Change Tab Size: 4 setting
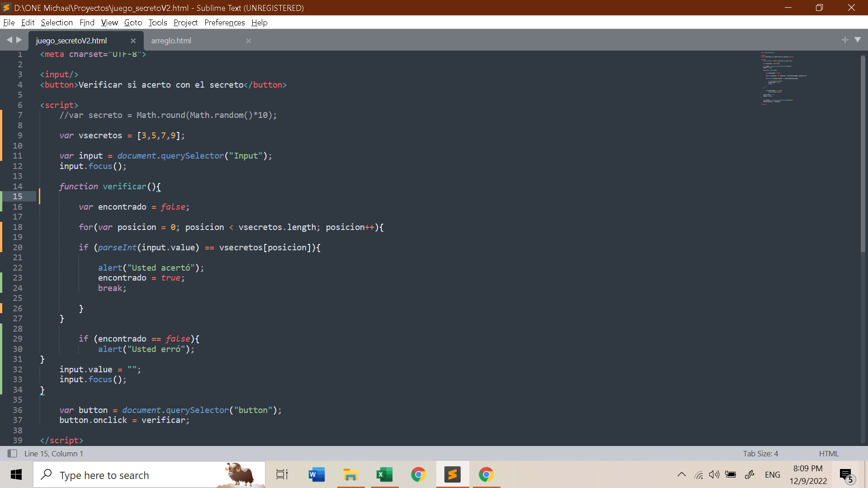Image resolution: width=868 pixels, height=488 pixels. click(x=760, y=453)
